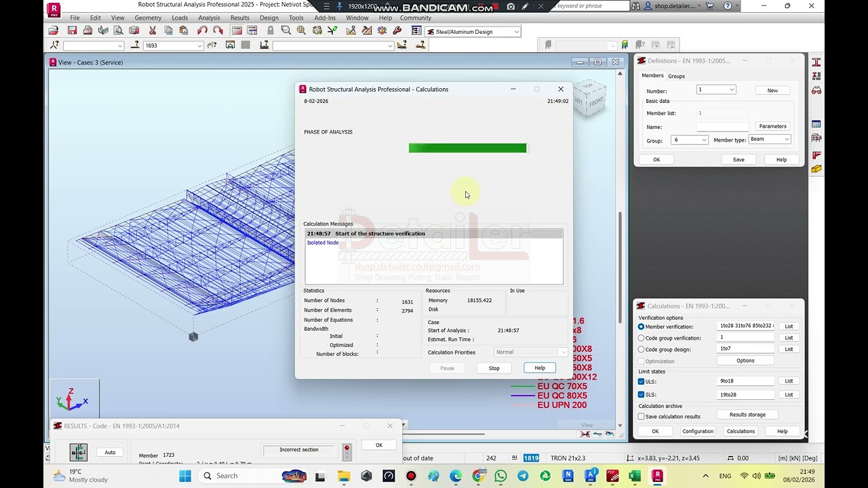Image resolution: width=868 pixels, height=488 pixels.
Task: Click the Copy icon in toolbar
Action: point(168,30)
